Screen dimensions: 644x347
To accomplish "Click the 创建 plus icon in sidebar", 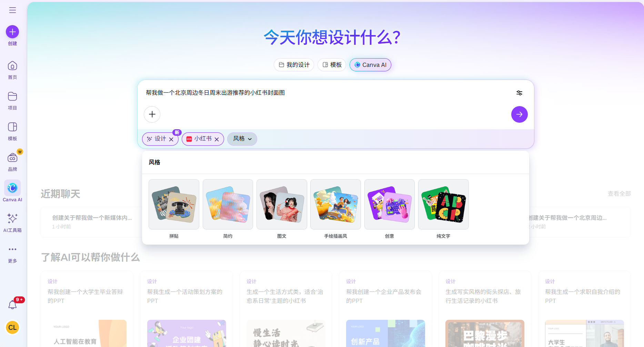I will pos(12,31).
